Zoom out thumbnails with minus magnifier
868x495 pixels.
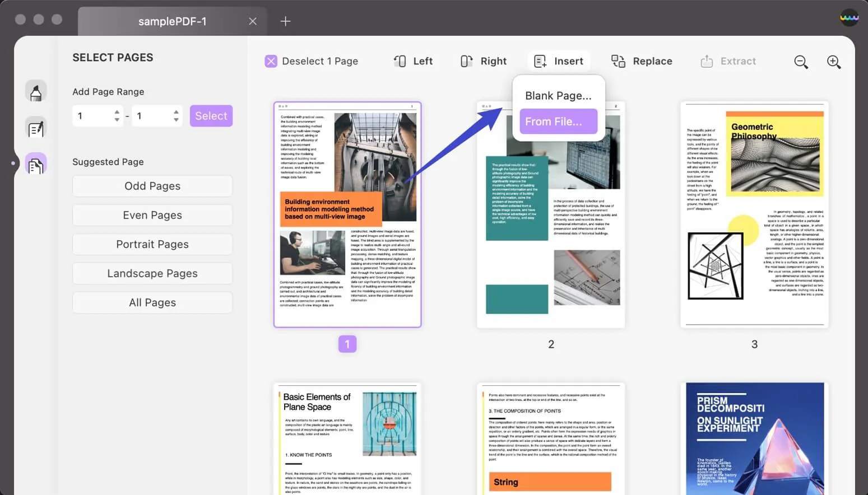[801, 62]
